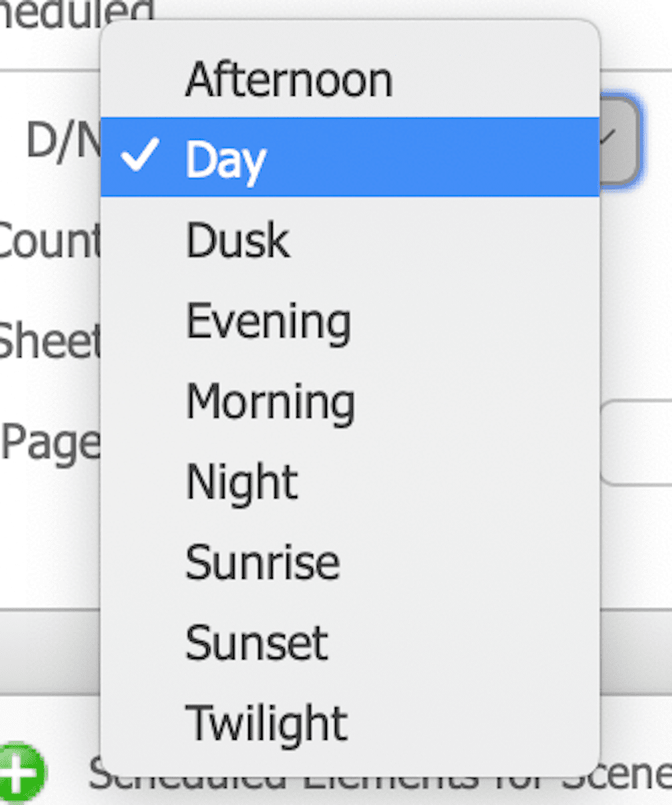This screenshot has width=672, height=805.
Task: Click the text field beside Page
Action: [635, 442]
